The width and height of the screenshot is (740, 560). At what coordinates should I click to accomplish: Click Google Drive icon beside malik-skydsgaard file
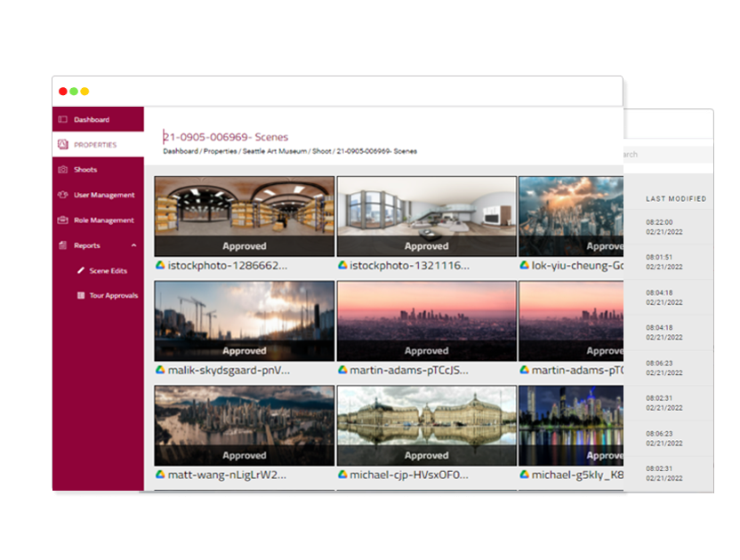[160, 370]
